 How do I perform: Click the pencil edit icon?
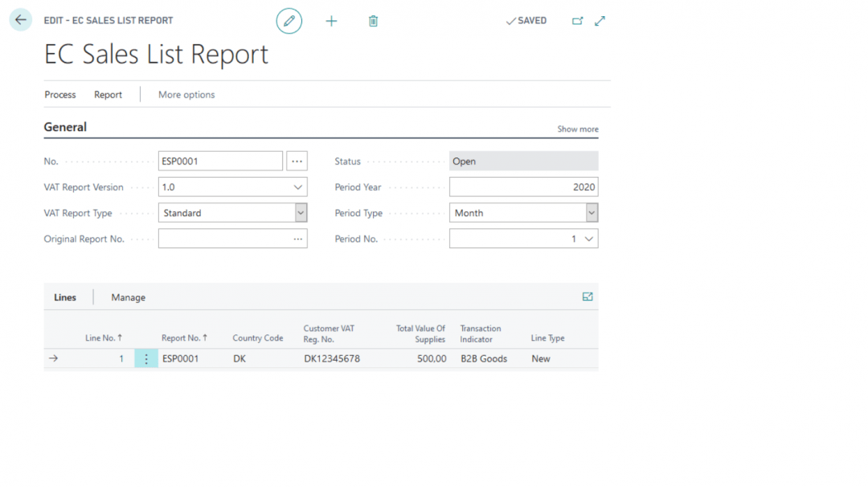click(289, 21)
